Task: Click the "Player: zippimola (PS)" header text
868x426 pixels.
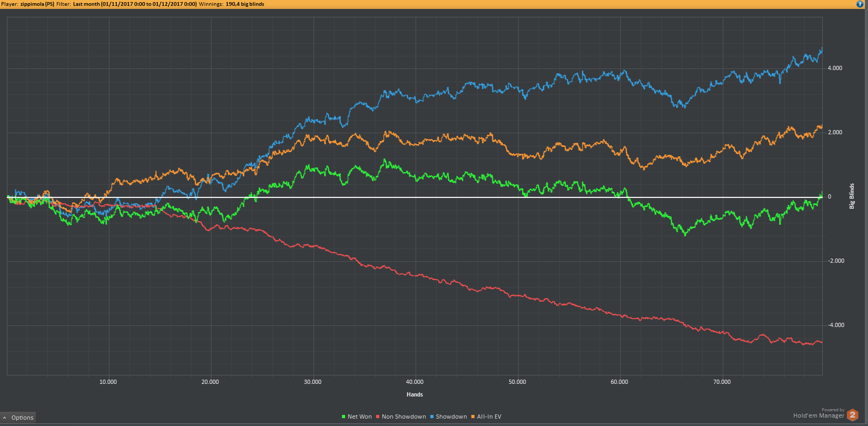Action: coord(28,4)
